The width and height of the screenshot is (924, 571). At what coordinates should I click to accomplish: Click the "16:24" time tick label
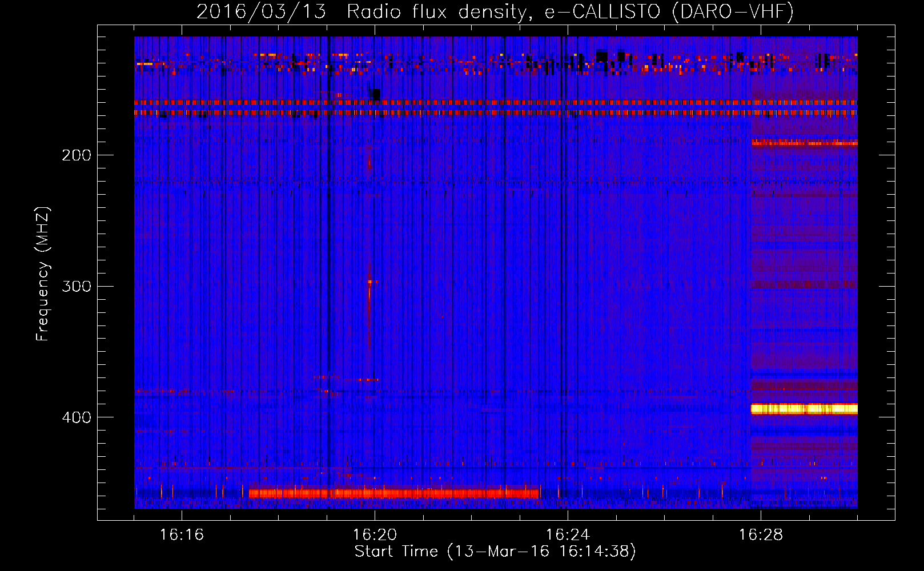568,534
